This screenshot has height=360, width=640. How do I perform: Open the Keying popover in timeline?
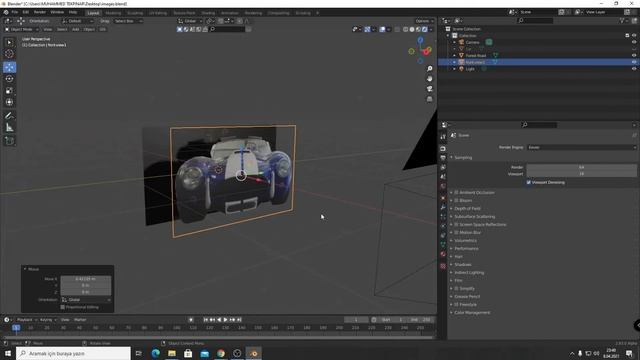48,320
